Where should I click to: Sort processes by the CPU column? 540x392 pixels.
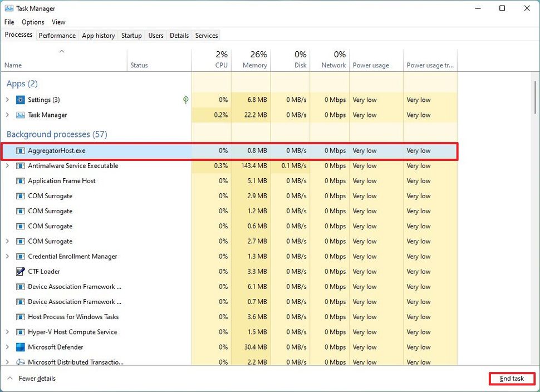221,60
